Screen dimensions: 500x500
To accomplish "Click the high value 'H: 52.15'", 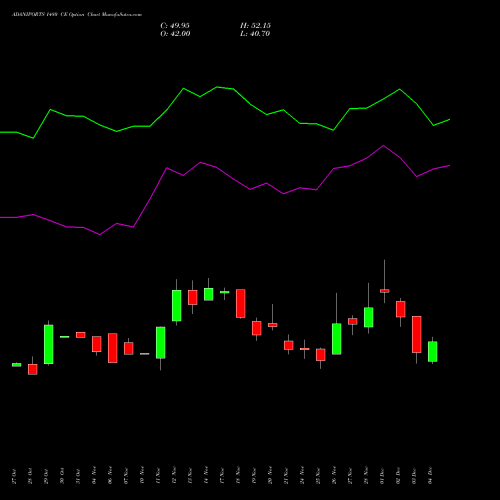I will (255, 26).
